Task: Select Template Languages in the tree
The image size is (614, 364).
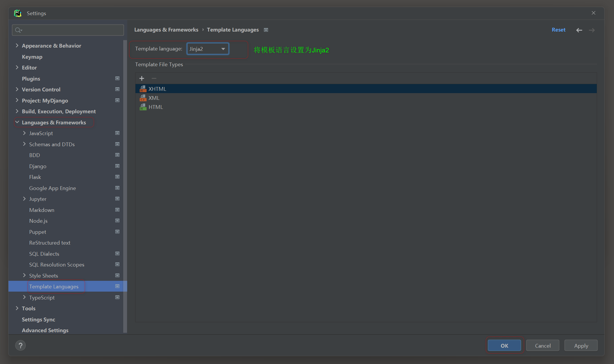Action: [x=68, y=286]
